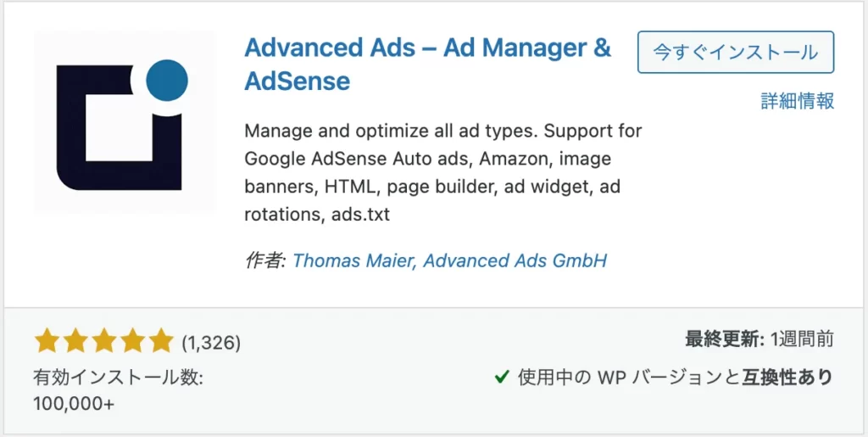
Task: Click the 最終更新: 1週間前 text
Action: coord(759,339)
